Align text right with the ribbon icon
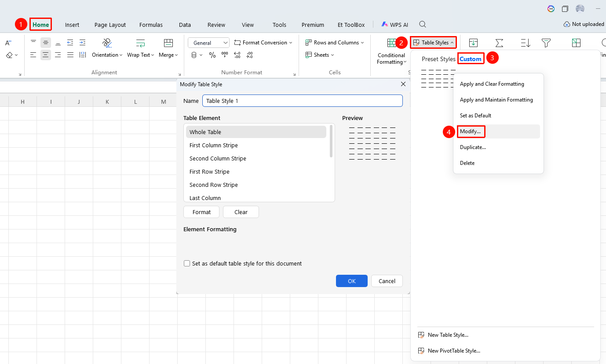606x364 pixels. coord(58,55)
